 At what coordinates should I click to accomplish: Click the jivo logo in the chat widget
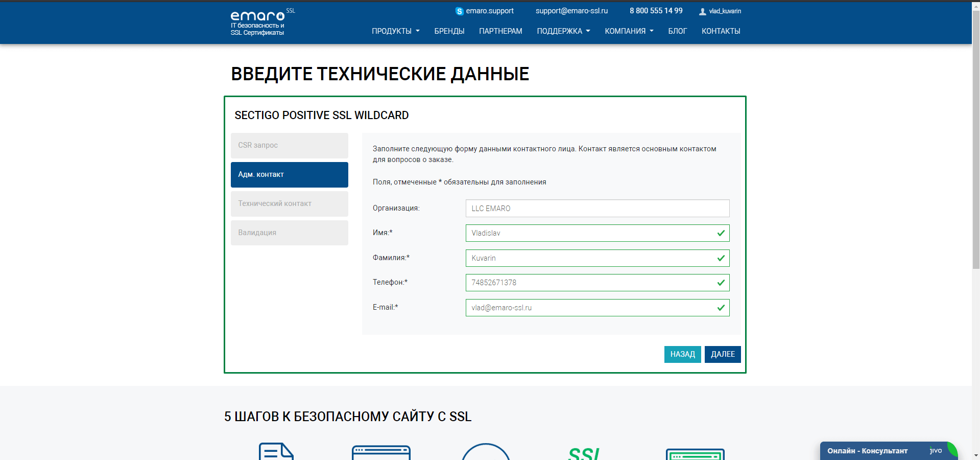936,450
